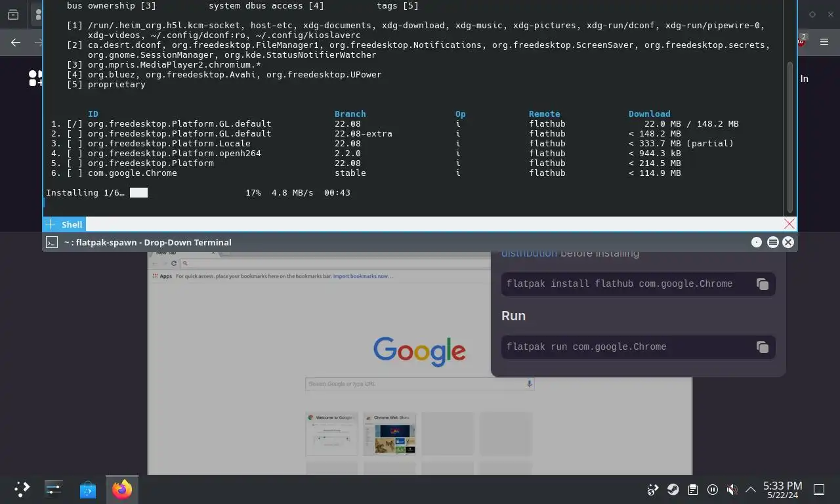Open Firefox tab overview icon at top left
The image size is (840, 504).
tap(13, 14)
